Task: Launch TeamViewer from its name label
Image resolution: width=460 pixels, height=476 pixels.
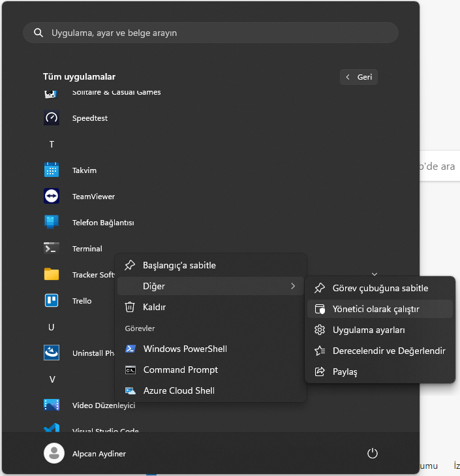Action: tap(93, 197)
